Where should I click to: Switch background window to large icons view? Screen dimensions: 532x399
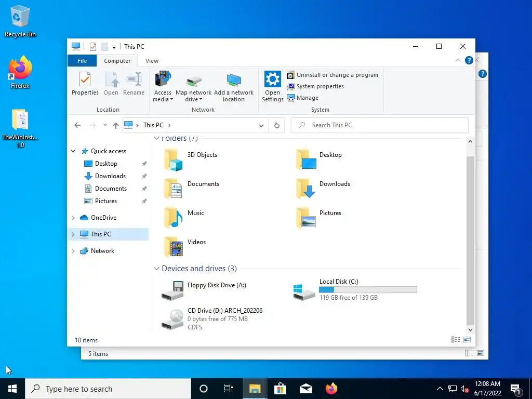coord(481,353)
